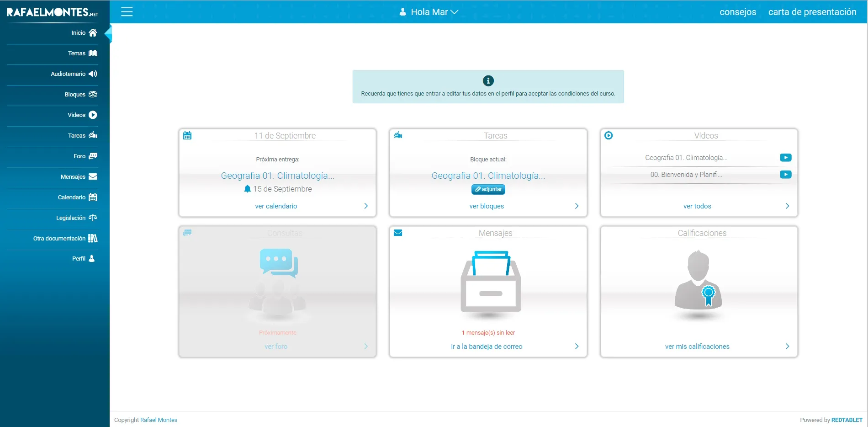Go to consejos in top menu
This screenshot has height=427, width=868.
[737, 12]
